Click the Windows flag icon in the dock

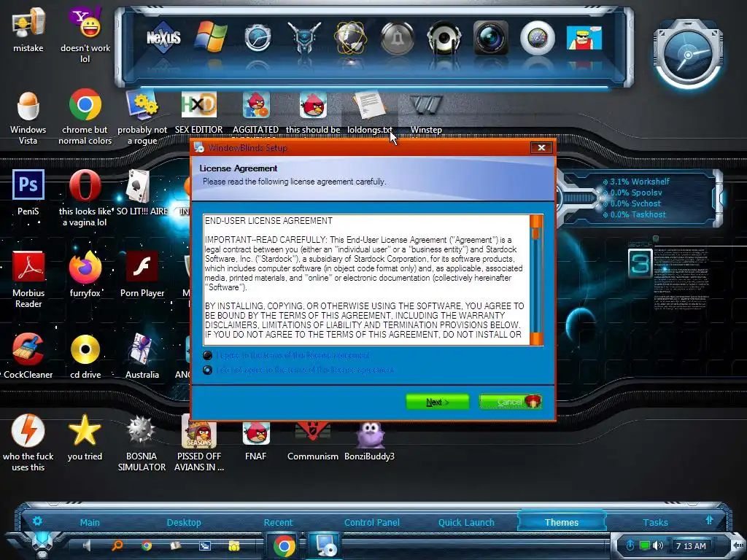click(210, 36)
